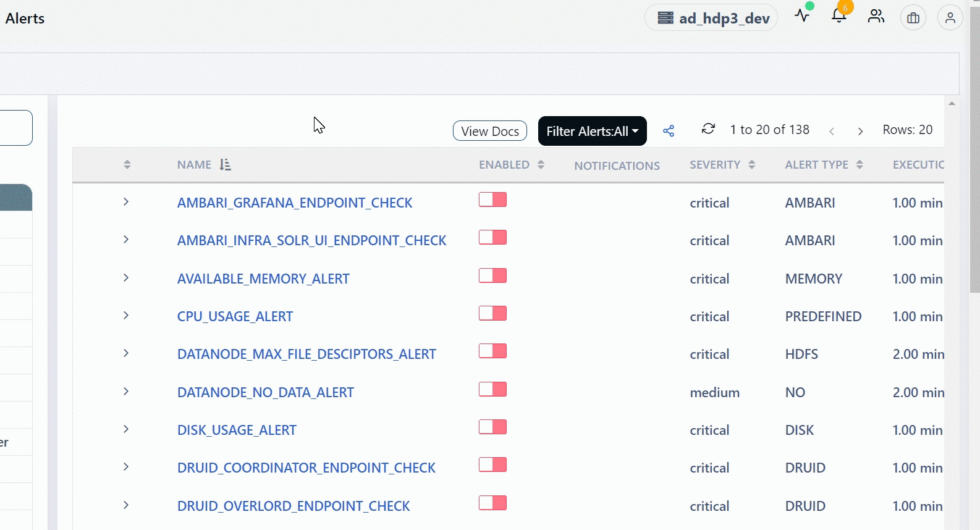This screenshot has width=980, height=530.
Task: Expand the AMBARI_GRAFANA_ENDPOINT_CHECK row
Action: (126, 202)
